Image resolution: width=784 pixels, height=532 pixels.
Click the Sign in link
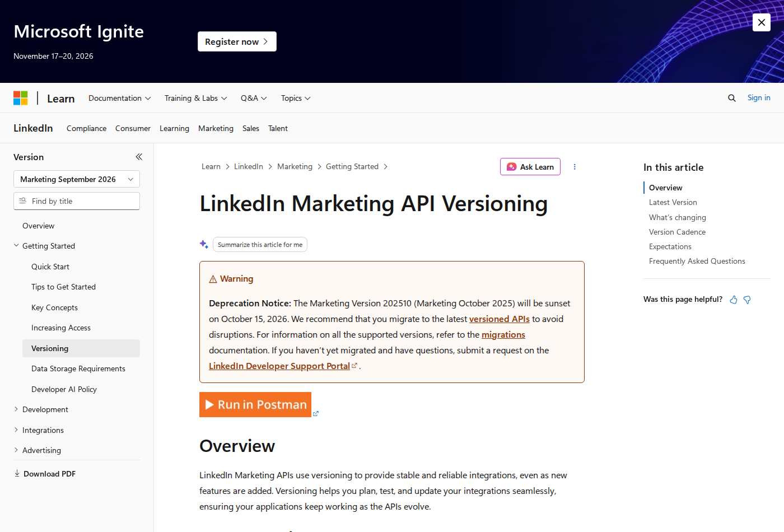pyautogui.click(x=759, y=97)
